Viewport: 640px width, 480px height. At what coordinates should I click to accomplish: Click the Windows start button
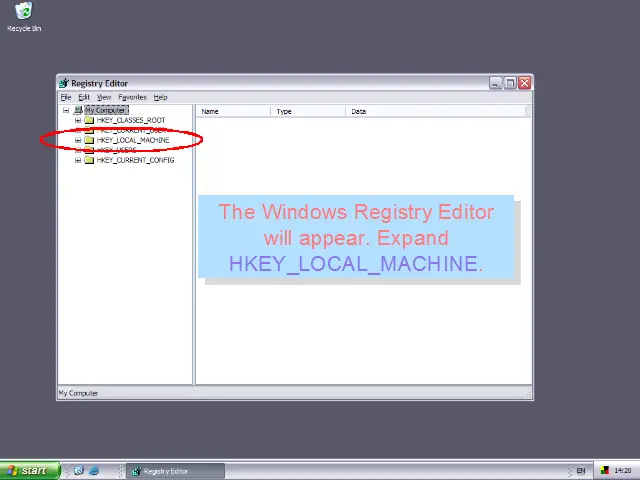[29, 471]
